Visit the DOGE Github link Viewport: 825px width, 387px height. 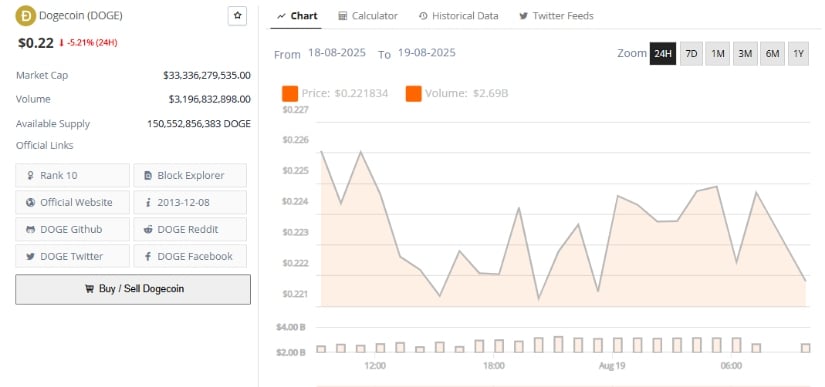72,229
